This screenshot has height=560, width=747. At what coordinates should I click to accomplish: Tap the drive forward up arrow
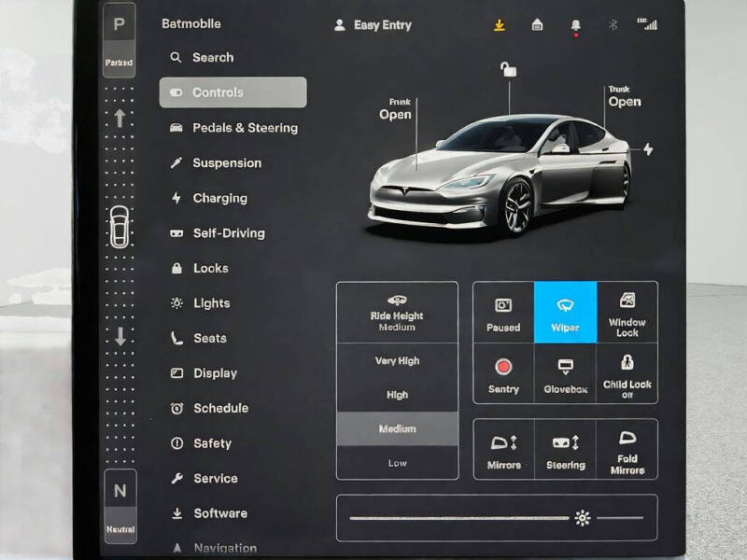pyautogui.click(x=120, y=119)
